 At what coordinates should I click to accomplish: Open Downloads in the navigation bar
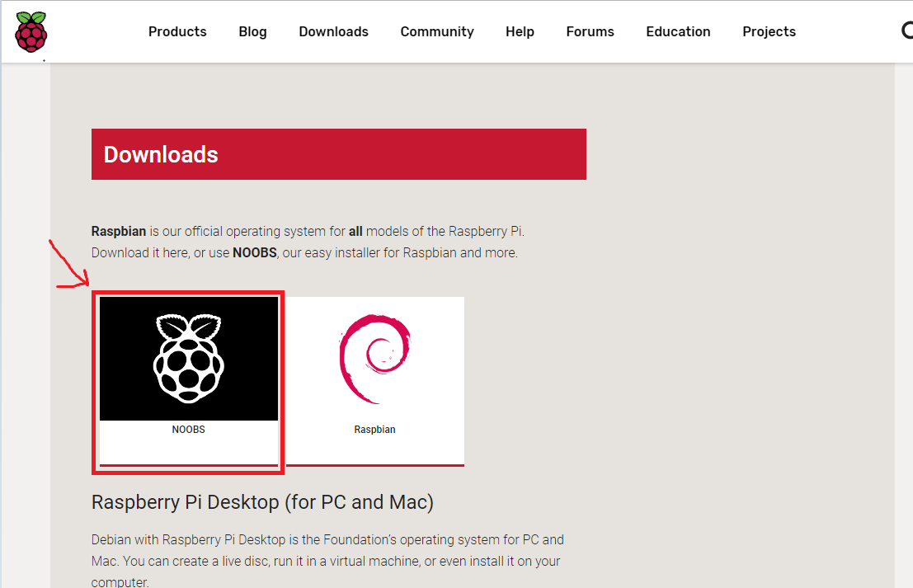pyautogui.click(x=334, y=31)
